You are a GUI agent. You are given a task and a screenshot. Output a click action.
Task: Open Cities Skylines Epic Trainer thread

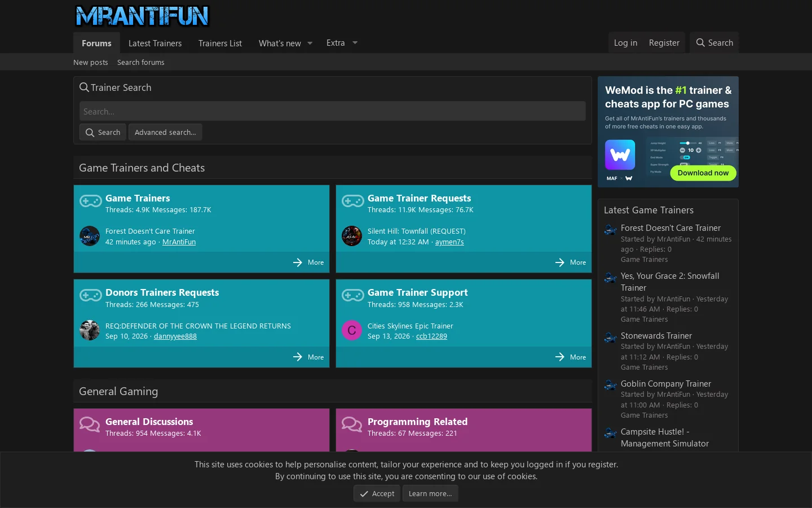pyautogui.click(x=411, y=326)
